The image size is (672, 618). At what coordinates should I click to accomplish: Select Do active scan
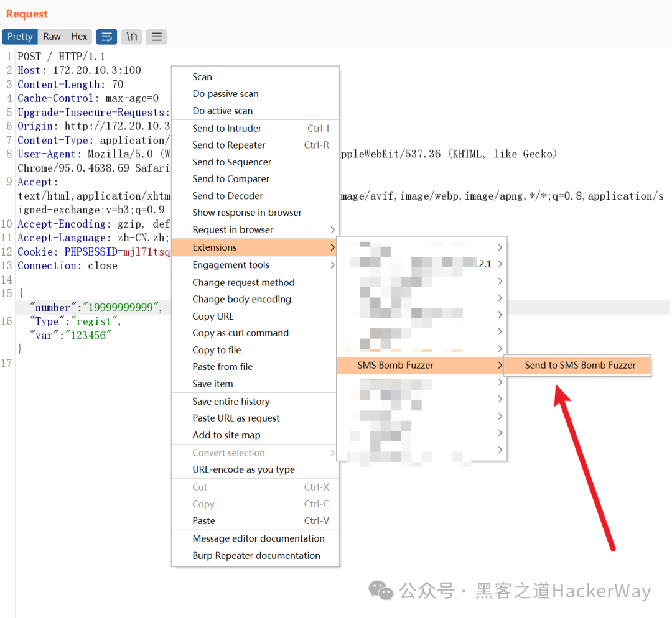(x=256, y=111)
